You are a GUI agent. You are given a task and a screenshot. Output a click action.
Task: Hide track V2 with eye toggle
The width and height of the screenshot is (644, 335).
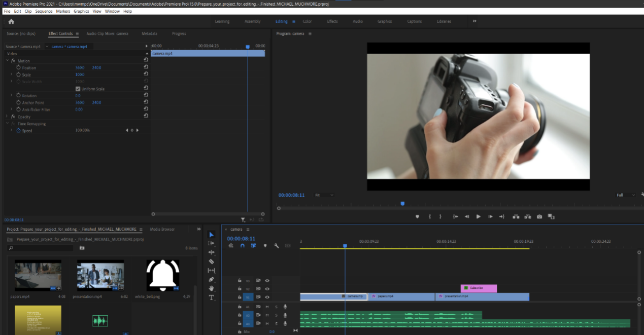(x=267, y=288)
